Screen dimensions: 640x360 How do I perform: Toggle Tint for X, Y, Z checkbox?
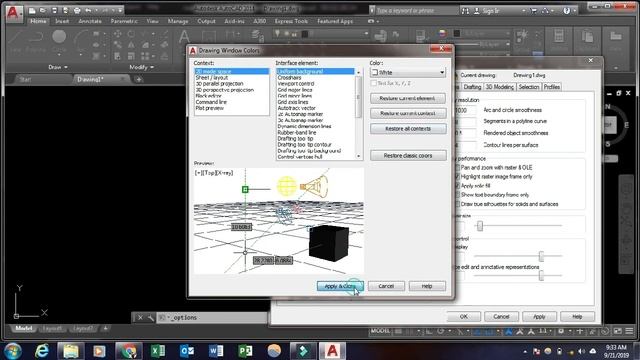click(373, 83)
